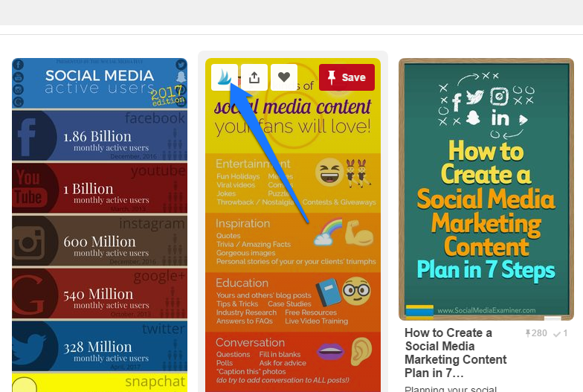Click the LinkedIn 'in' chalk icon

click(500, 119)
